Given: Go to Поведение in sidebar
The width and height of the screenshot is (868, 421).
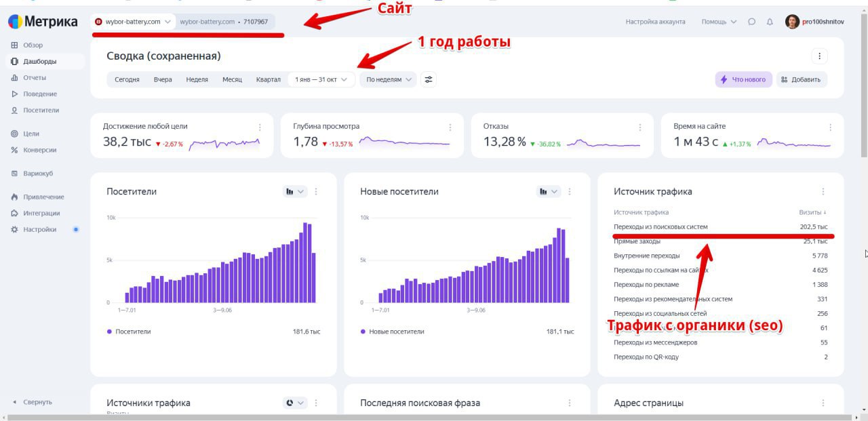Looking at the screenshot, I should tap(39, 94).
